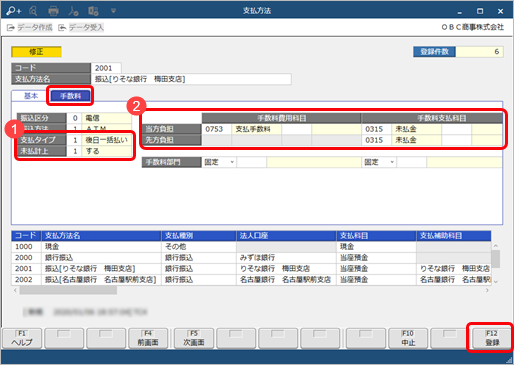Click 先方負担 payment code 0315
This screenshot has height=365, width=514.
(376, 140)
